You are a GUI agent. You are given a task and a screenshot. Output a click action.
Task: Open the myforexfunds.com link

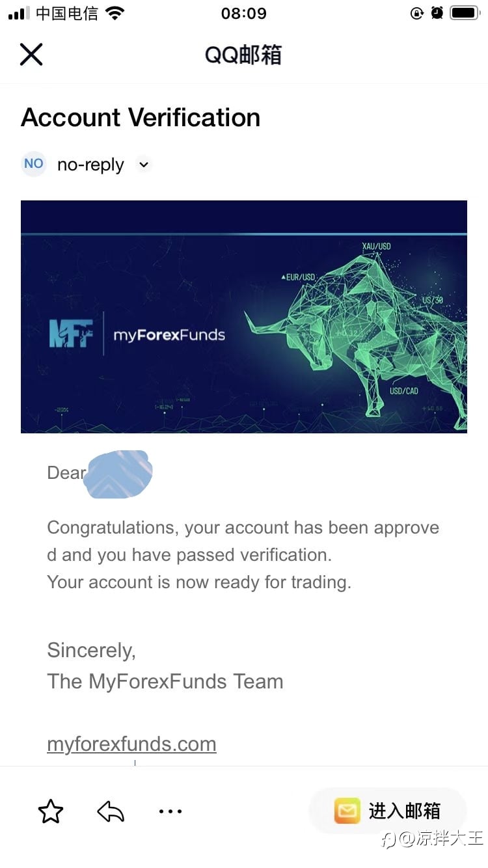[131, 744]
